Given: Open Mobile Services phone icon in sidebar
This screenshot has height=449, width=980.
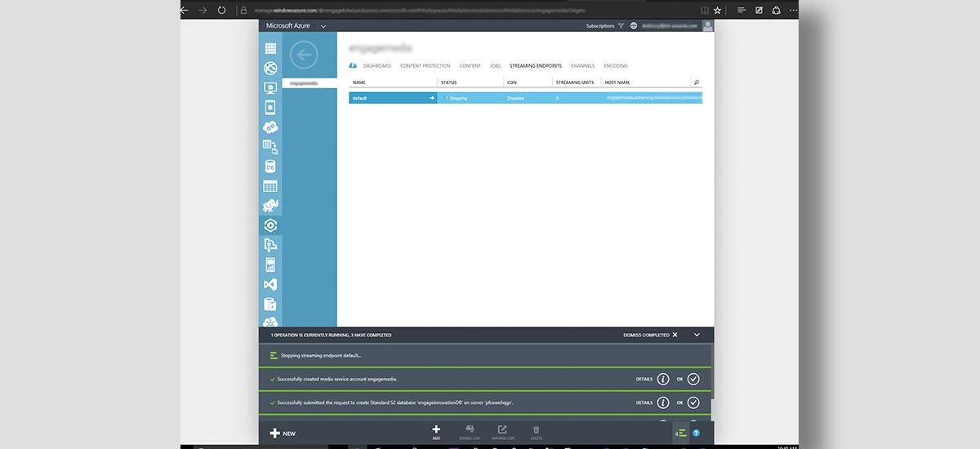Looking at the screenshot, I should coord(270,108).
